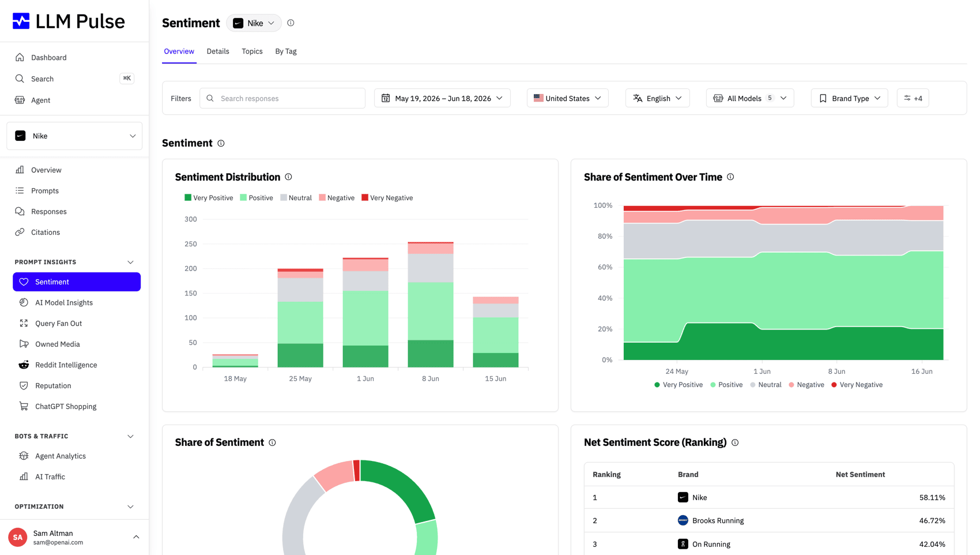Switch to the Topics tab

click(252, 51)
